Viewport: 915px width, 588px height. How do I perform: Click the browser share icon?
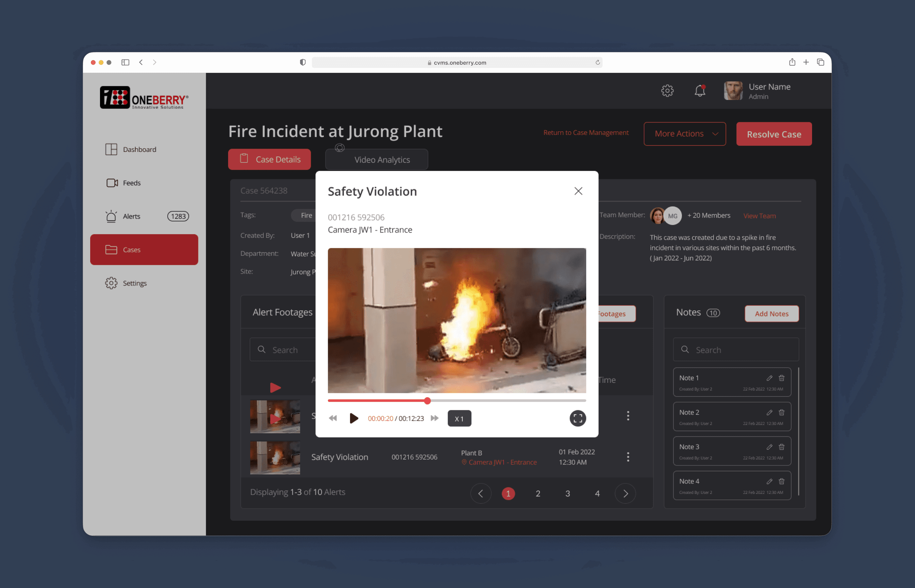792,62
